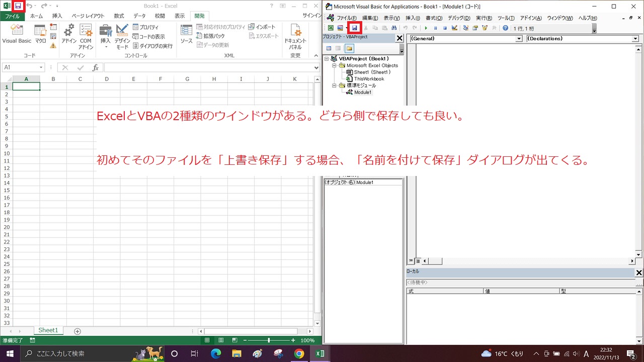Save the workbook from Excel's quick access toolbar
This screenshot has width=644, height=362.
tap(18, 6)
